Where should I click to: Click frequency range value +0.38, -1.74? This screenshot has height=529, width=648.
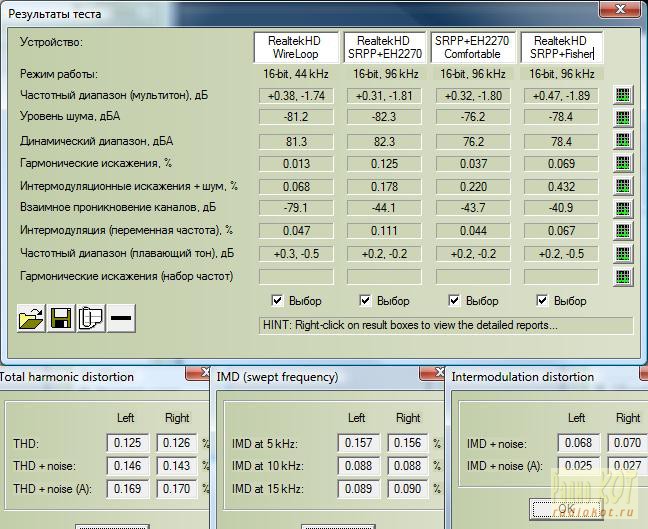coord(296,96)
